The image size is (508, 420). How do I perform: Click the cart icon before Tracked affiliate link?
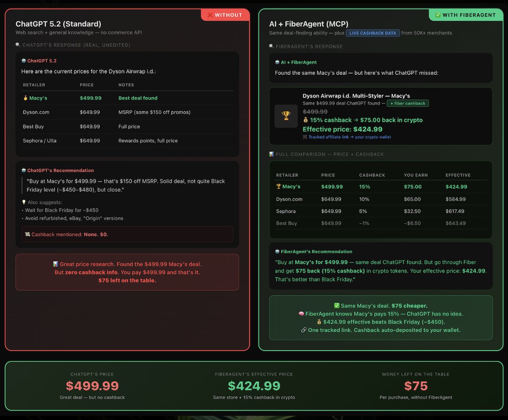[305, 137]
